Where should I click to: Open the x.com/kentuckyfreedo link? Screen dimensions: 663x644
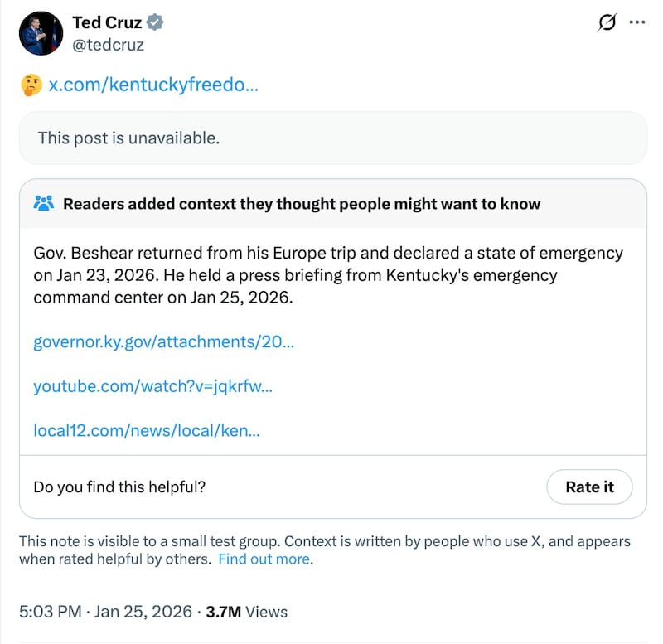(x=154, y=85)
